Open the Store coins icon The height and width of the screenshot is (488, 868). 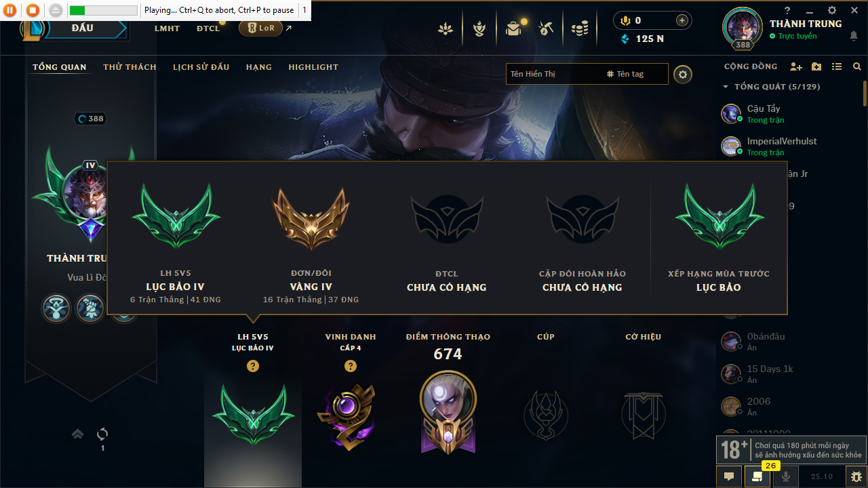(x=579, y=28)
